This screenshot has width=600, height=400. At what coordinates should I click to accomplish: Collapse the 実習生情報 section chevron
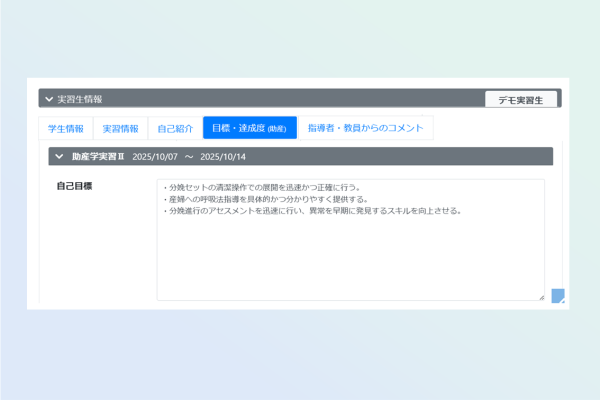(48, 99)
